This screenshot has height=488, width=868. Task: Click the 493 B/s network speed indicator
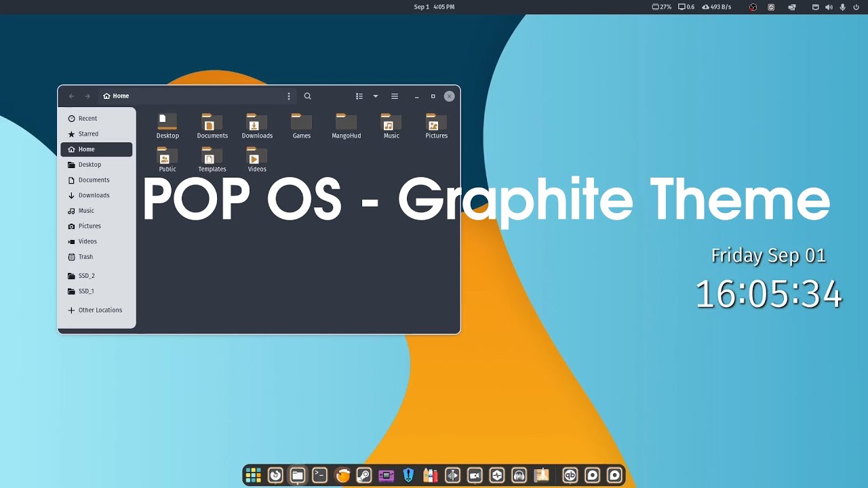(716, 7)
